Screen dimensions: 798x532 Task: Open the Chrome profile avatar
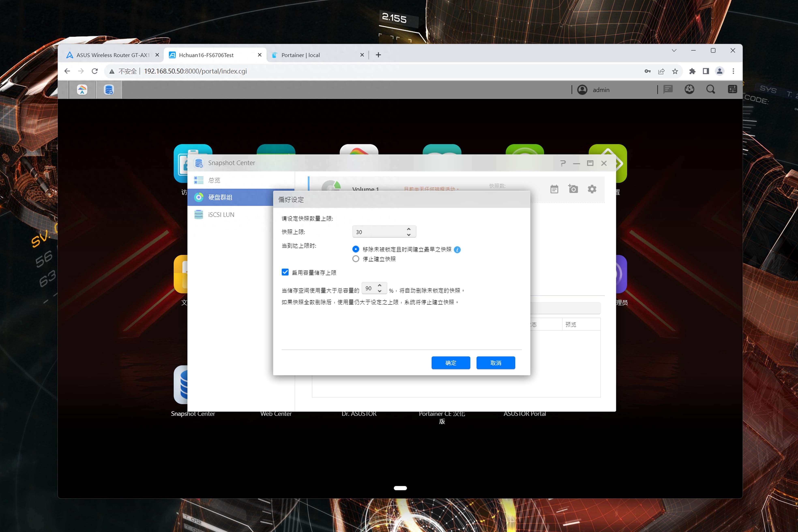pyautogui.click(x=719, y=71)
